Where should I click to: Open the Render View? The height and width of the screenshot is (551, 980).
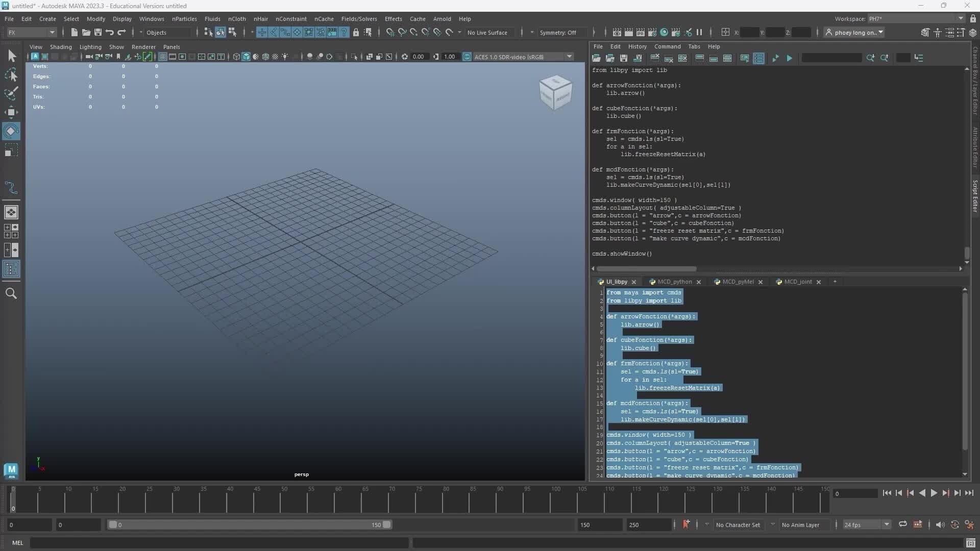(x=617, y=32)
